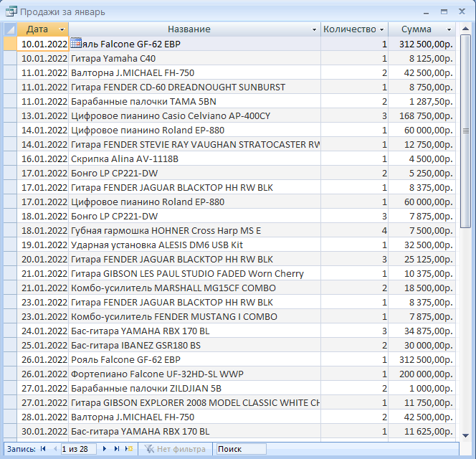This screenshot has width=476, height=459.
Task: Create new blank record button
Action: click(129, 449)
